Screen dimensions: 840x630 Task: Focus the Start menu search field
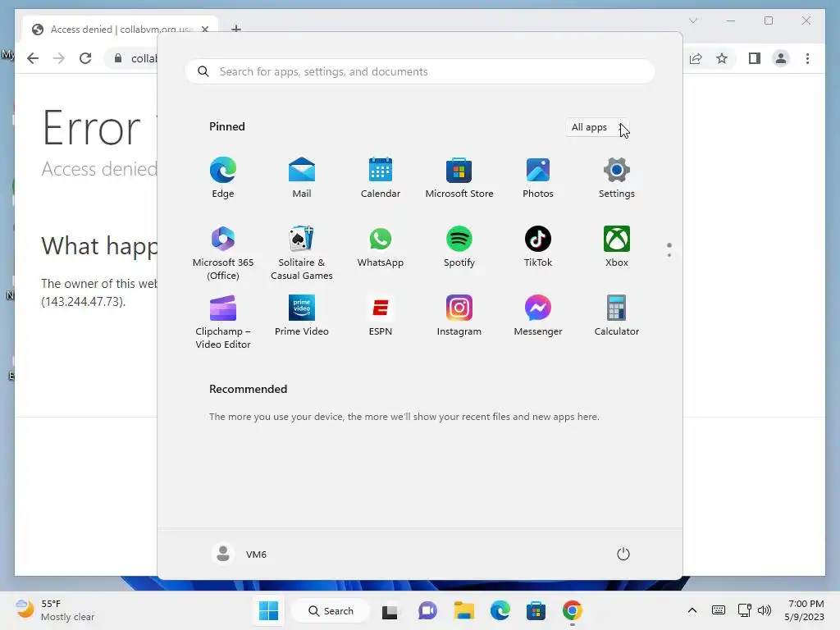tap(420, 72)
